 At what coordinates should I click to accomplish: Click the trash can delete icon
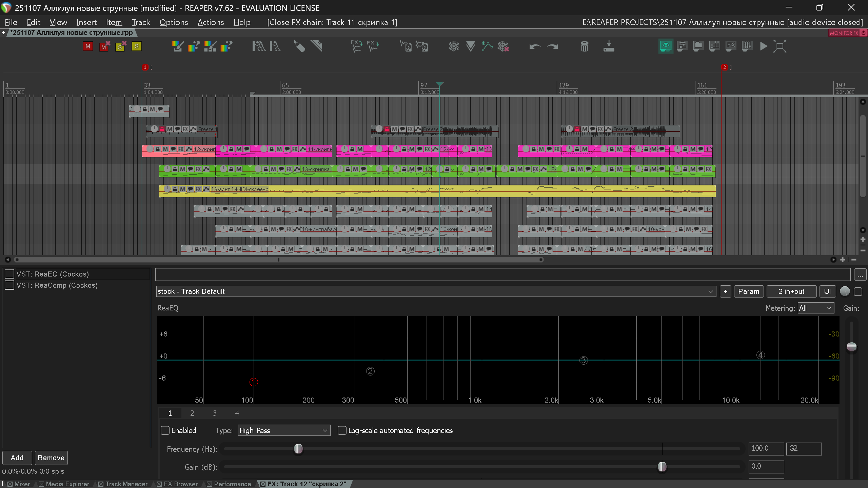pos(584,46)
